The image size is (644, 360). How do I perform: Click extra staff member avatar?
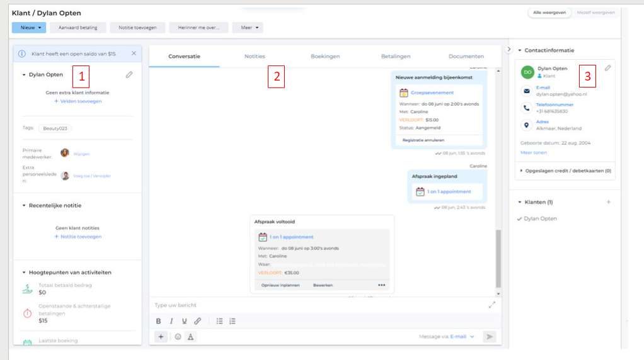65,176
